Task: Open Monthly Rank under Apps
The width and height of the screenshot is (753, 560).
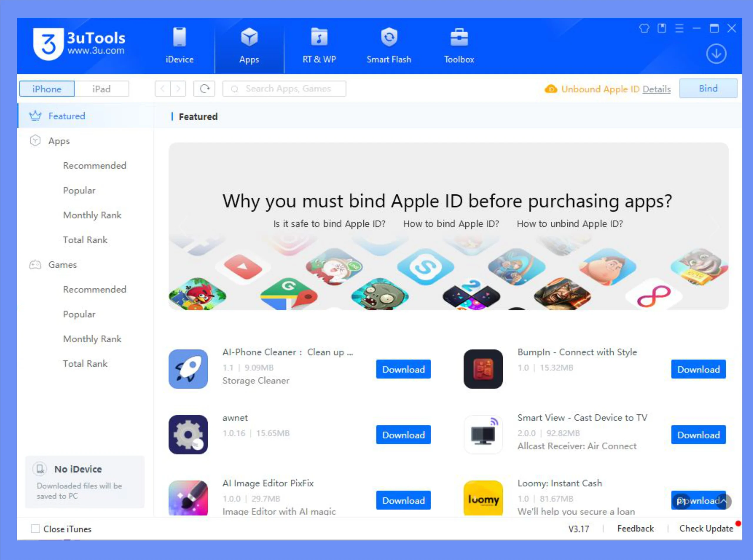Action: point(92,215)
